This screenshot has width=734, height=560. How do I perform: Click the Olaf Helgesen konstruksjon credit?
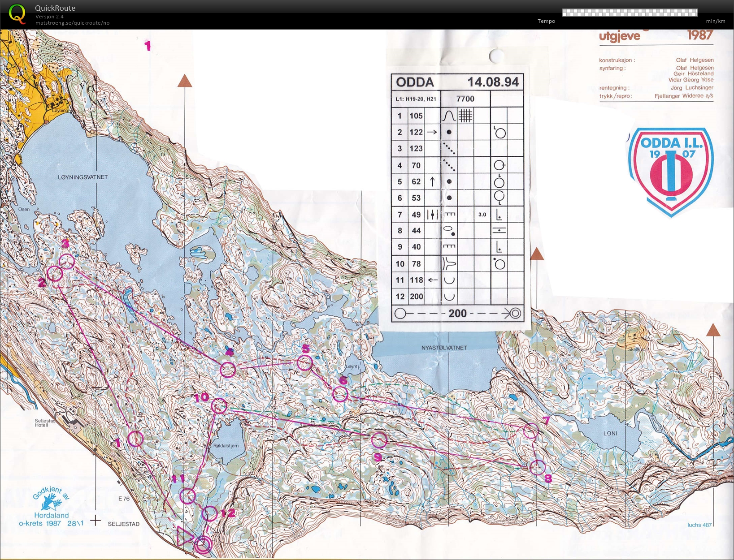(695, 60)
